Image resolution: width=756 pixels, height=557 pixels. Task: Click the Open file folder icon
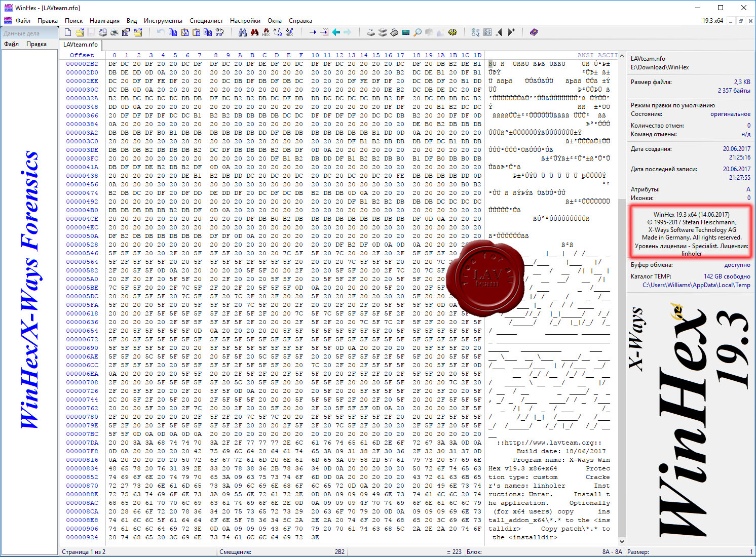pos(80,32)
